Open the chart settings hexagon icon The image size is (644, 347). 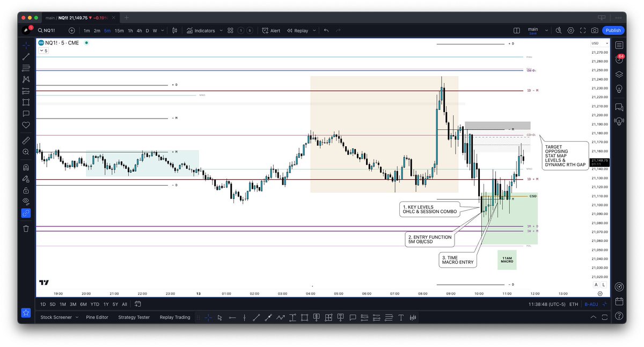[570, 31]
